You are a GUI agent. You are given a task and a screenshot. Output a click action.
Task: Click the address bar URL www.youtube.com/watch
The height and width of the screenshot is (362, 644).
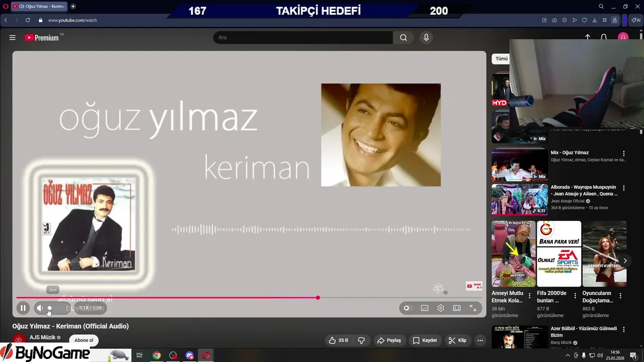72,20
